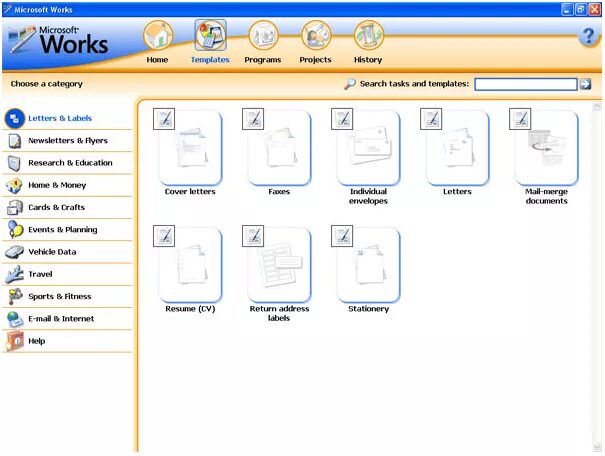Open the Home navigation icon
Screen dimensions: 605x456
158,35
